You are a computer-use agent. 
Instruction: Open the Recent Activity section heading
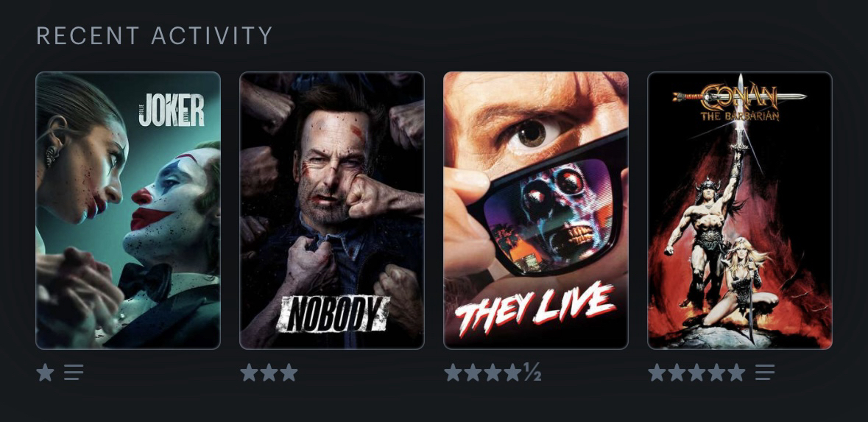155,35
